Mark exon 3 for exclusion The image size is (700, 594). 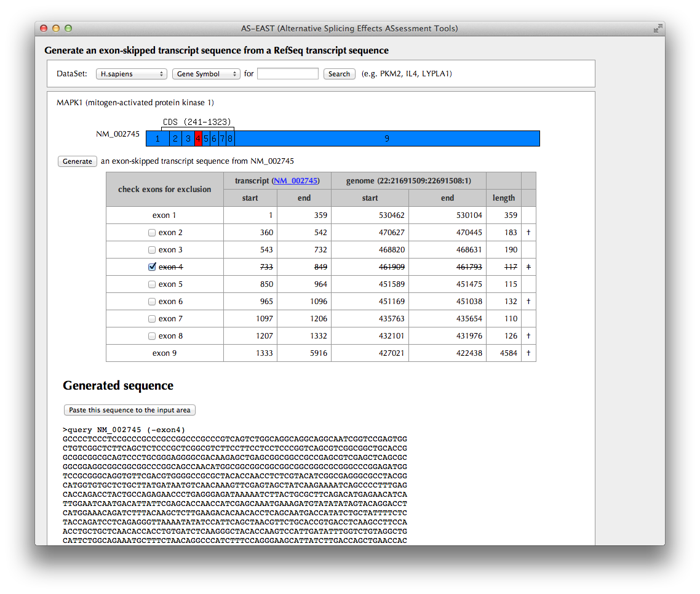click(152, 250)
